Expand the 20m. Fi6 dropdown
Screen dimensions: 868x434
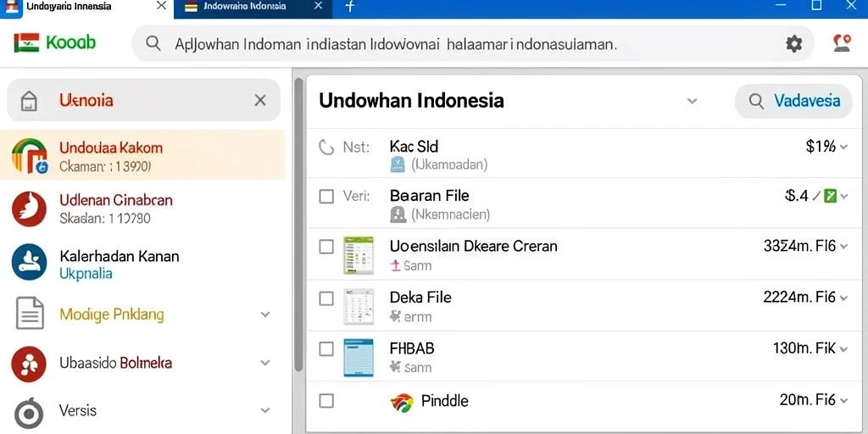point(843,401)
